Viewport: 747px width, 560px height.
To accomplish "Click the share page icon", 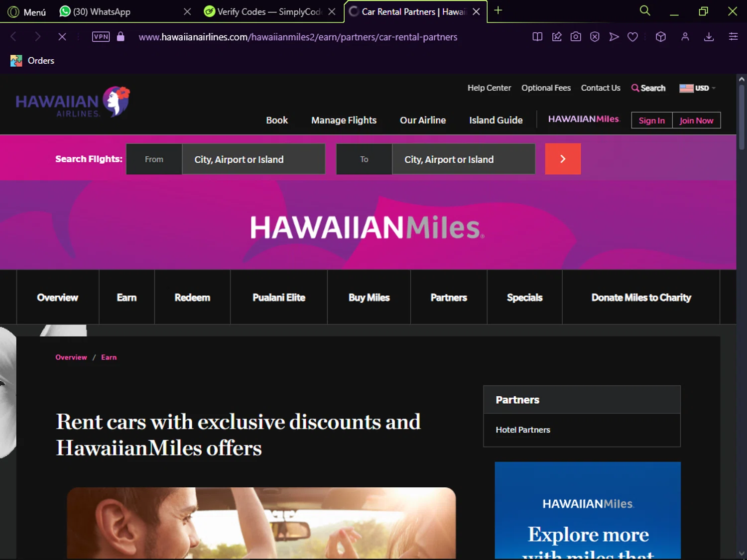I will 557,37.
